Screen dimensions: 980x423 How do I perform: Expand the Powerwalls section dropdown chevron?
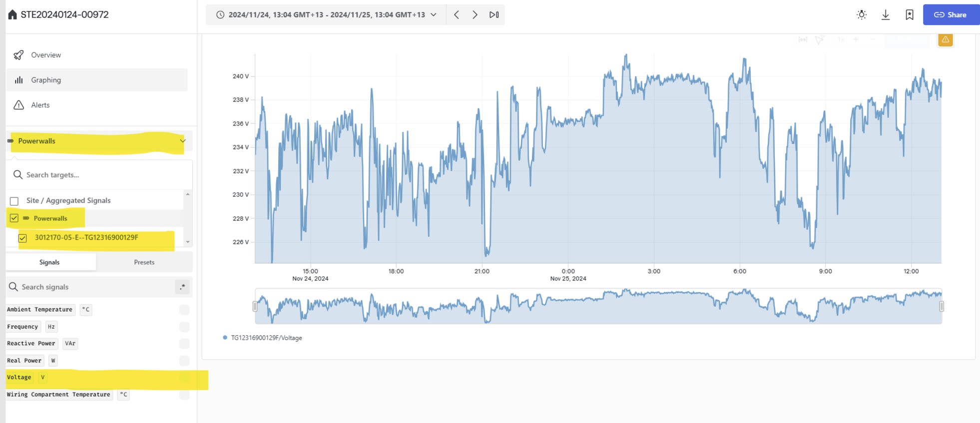click(x=183, y=141)
